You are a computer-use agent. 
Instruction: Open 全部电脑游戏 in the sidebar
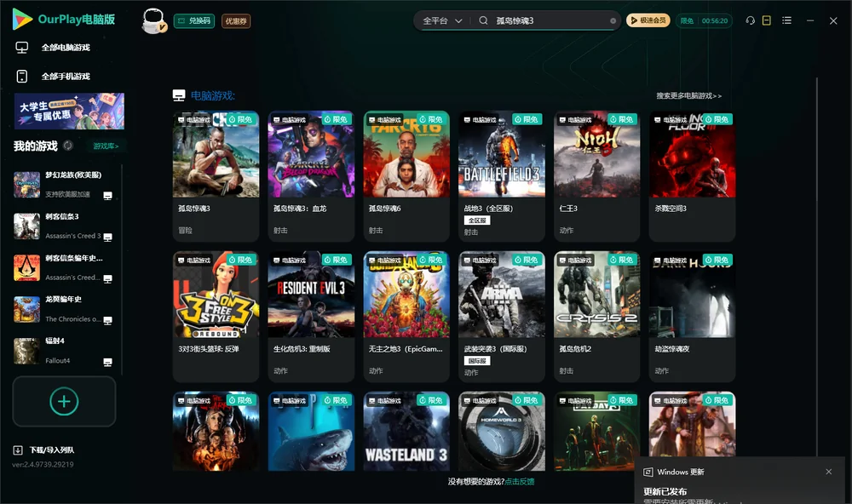click(66, 48)
